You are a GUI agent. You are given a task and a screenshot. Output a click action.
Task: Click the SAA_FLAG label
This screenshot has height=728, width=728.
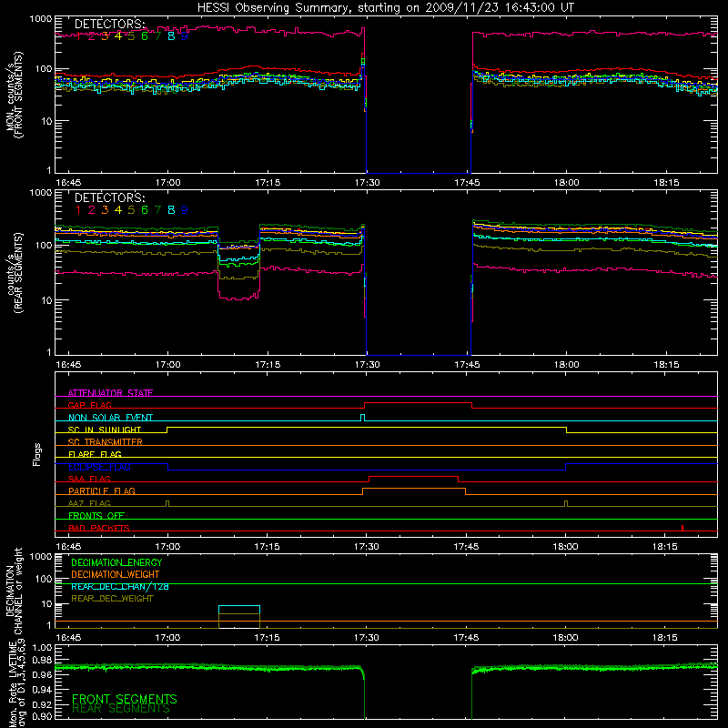coord(89,479)
